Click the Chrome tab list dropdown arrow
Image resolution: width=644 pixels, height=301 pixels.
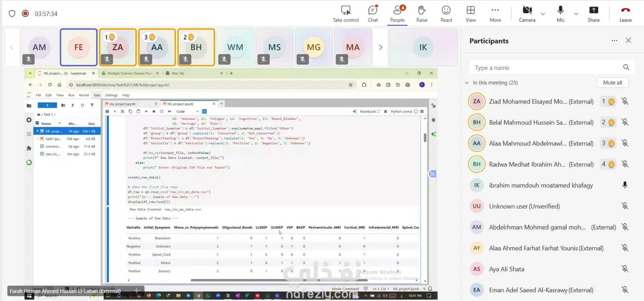tap(30, 73)
